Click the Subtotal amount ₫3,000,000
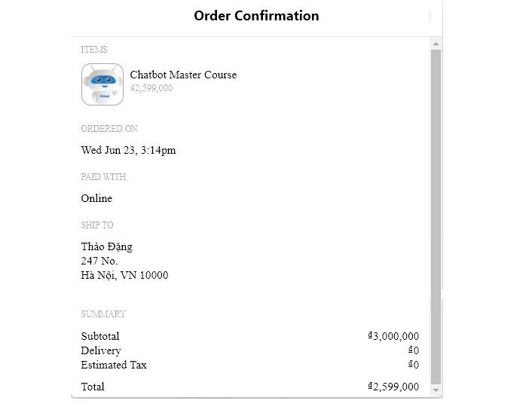 (393, 336)
